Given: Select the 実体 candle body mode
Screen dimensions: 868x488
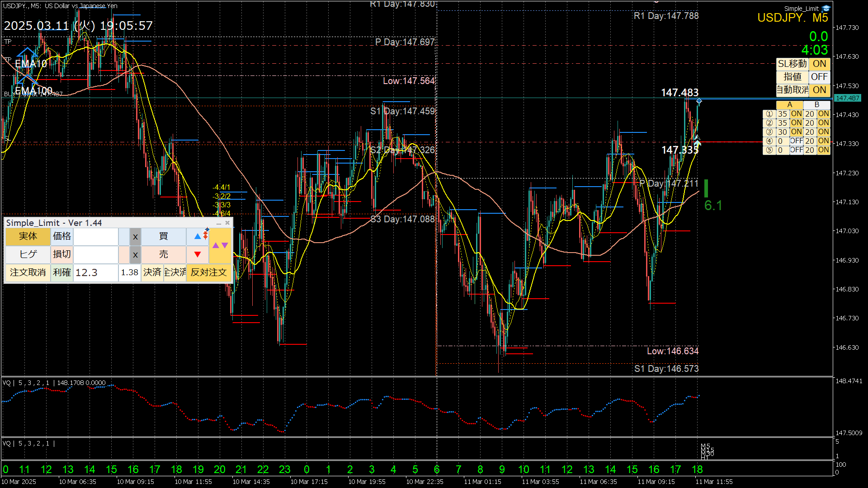Looking at the screenshot, I should pos(28,236).
